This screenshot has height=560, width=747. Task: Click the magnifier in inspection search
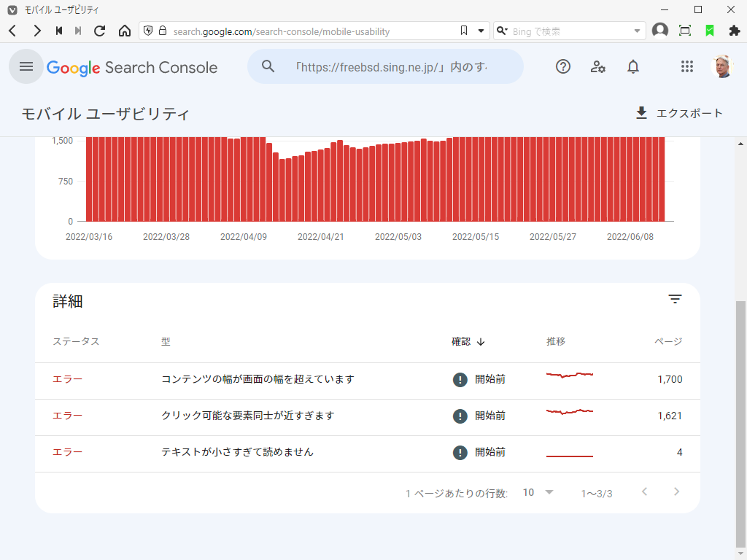pos(268,66)
